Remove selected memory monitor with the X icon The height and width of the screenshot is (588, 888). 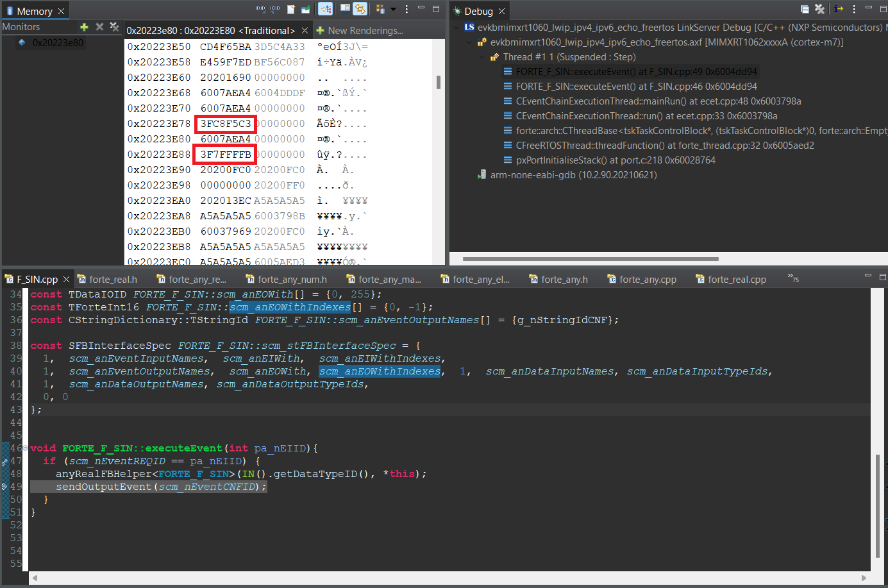click(x=99, y=27)
